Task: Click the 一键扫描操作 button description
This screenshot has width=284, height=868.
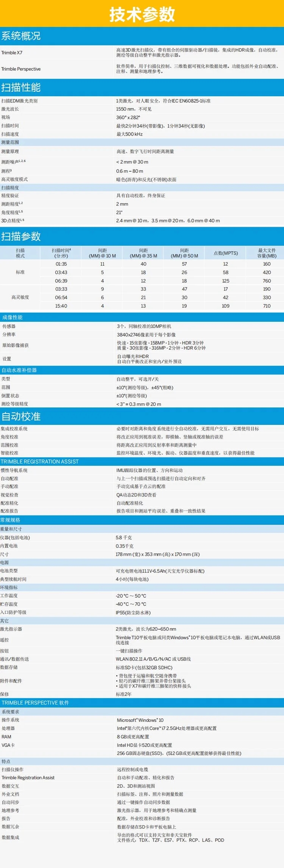Action: pos(129,651)
